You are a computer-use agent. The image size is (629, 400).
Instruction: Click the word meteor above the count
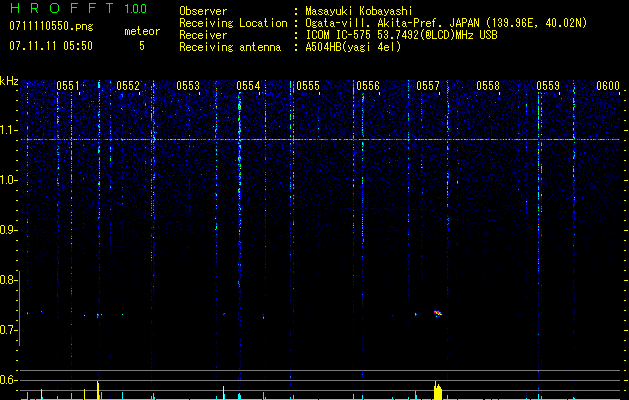point(142,31)
